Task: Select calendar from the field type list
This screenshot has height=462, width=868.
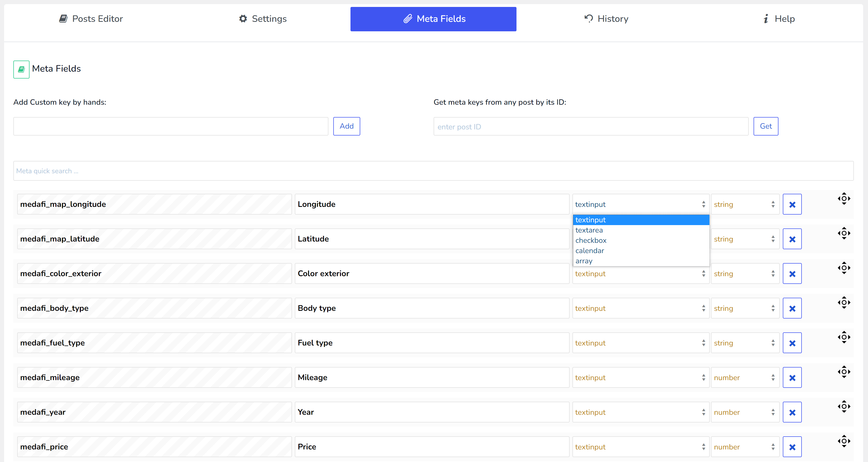Action: (590, 251)
